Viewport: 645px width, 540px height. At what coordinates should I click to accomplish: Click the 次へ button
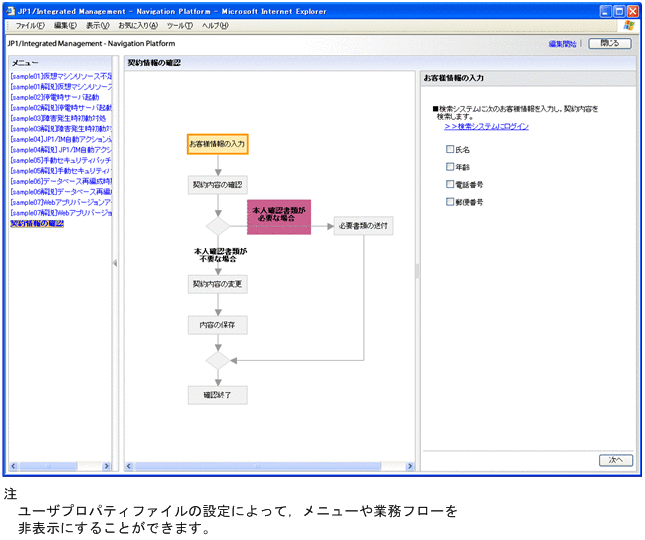click(x=616, y=460)
